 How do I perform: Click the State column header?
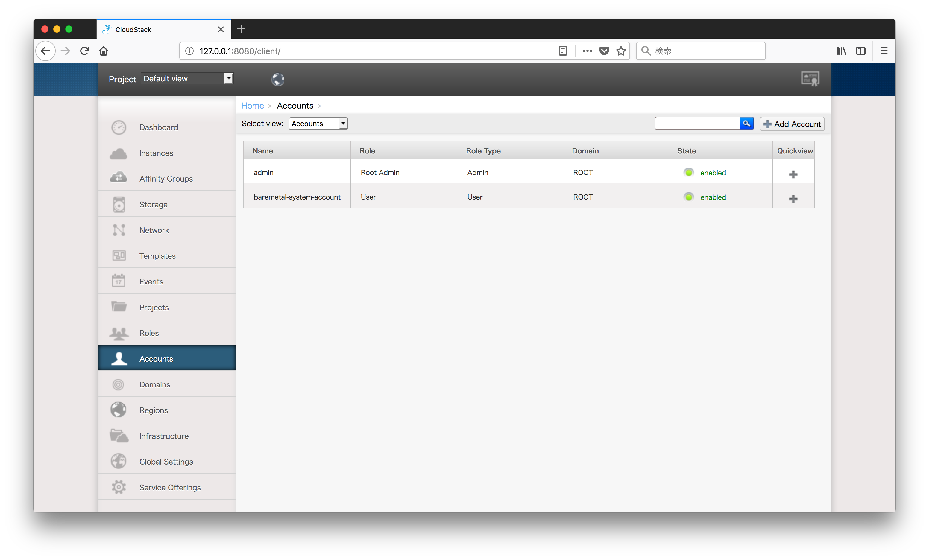coord(720,151)
